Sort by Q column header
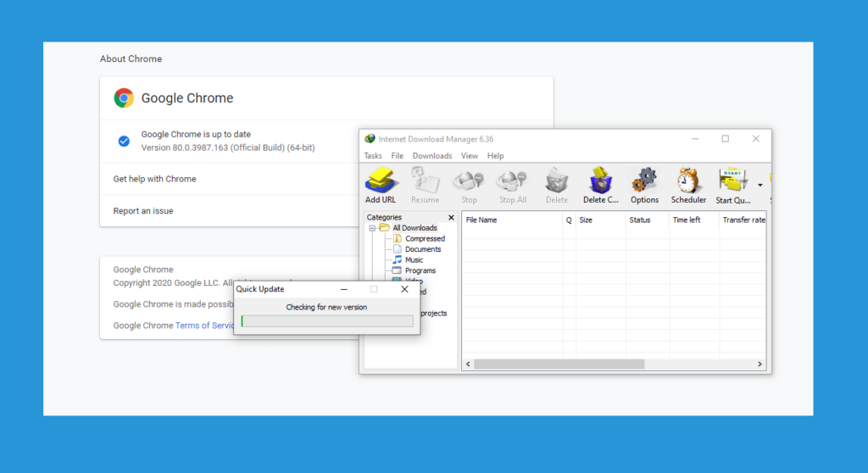The image size is (868, 473). (569, 220)
